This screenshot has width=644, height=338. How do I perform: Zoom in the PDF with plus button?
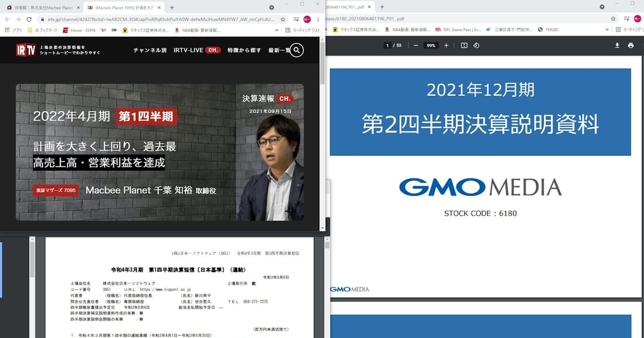coord(446,46)
